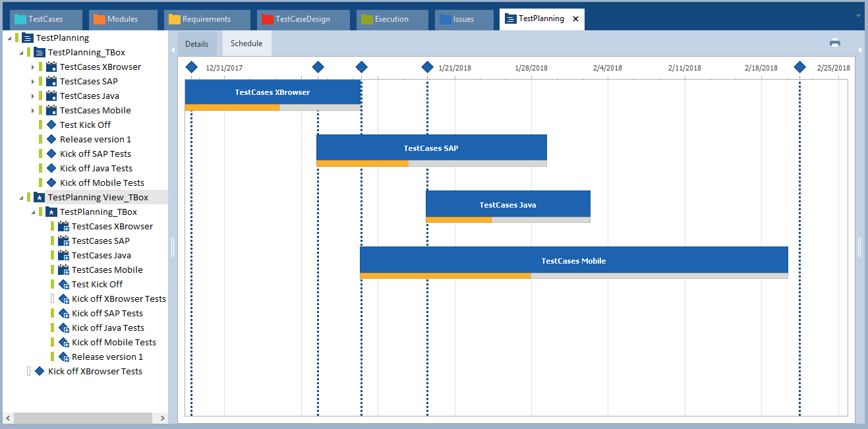Viewport: 868px width, 429px height.
Task: Select the TestCases Mobile Gantt bar
Action: coord(573,260)
